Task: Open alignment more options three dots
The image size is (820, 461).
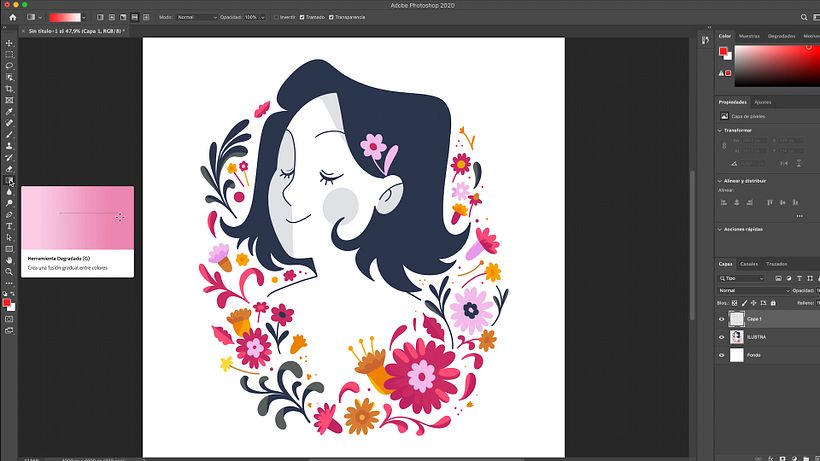Action: [x=799, y=216]
